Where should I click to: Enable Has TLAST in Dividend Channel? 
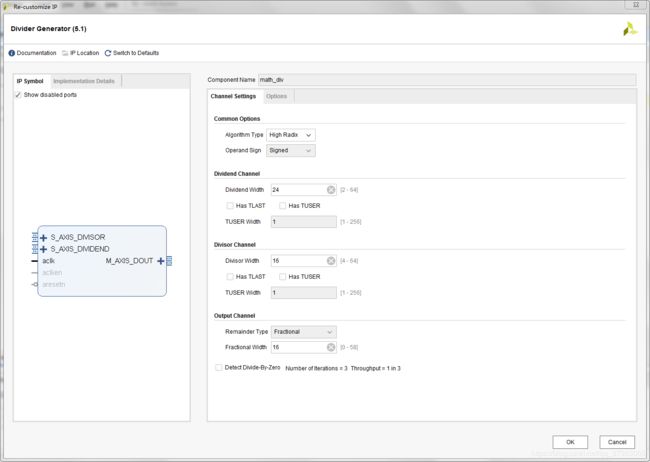tap(230, 206)
